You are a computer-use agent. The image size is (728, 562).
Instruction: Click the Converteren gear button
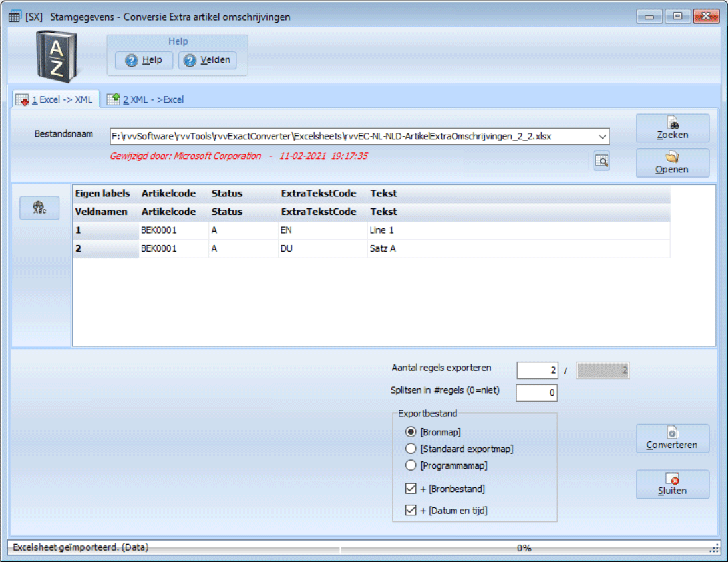click(x=672, y=439)
